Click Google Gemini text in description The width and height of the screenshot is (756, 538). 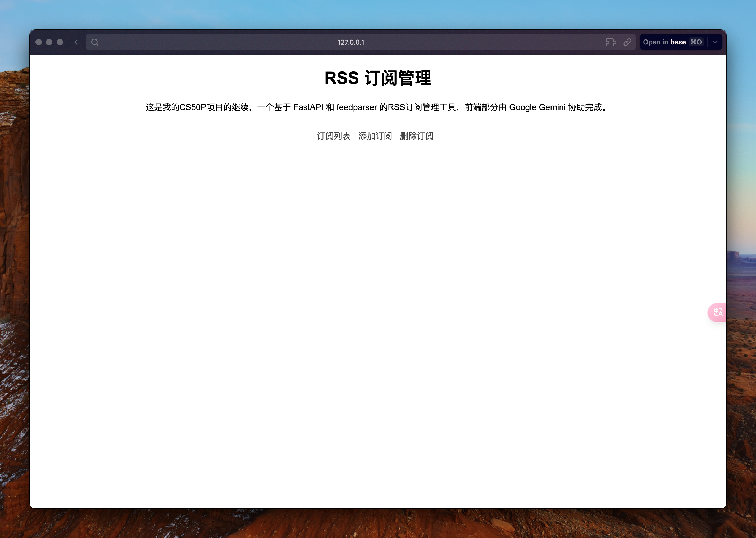coord(537,107)
